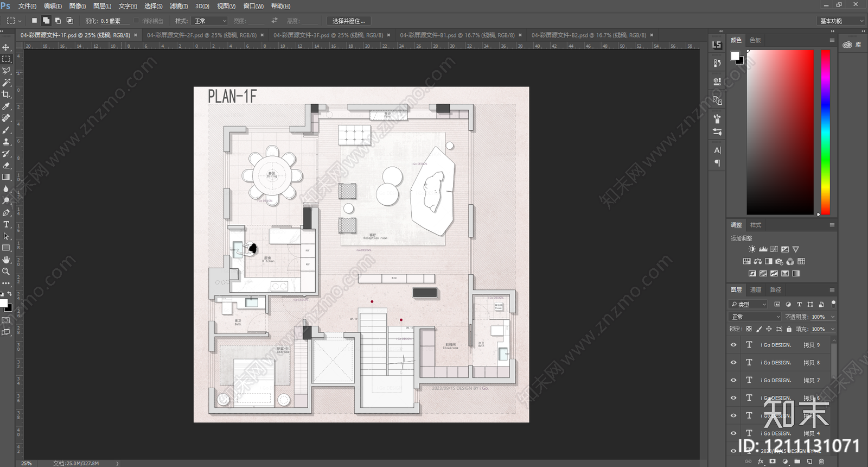Switch to the 04-彩屏源文件-2F.psd tab
The image size is (868, 467).
tap(202, 35)
